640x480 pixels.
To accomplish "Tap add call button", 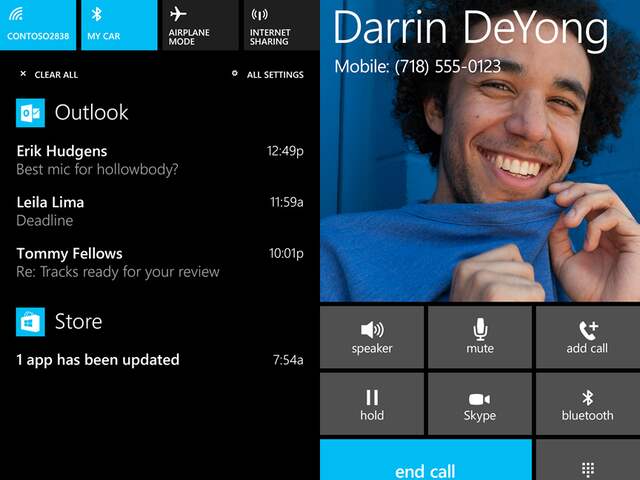I will [x=588, y=337].
